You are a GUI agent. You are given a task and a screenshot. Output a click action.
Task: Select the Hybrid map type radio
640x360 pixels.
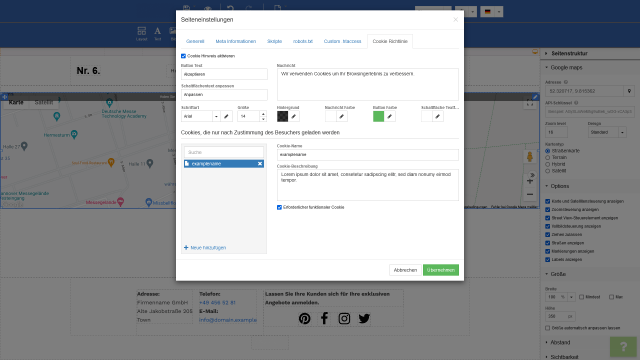tap(548, 164)
